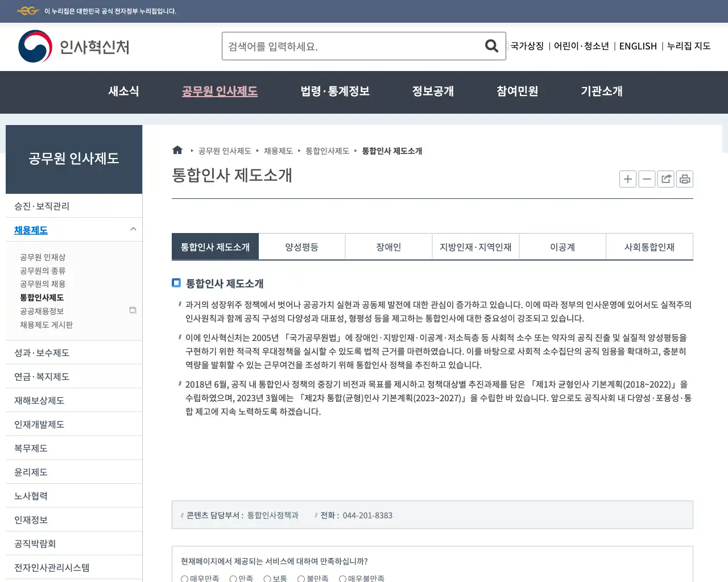Open 채용제도 게시판 sidebar submenu
The height and width of the screenshot is (582, 728).
pos(46,325)
